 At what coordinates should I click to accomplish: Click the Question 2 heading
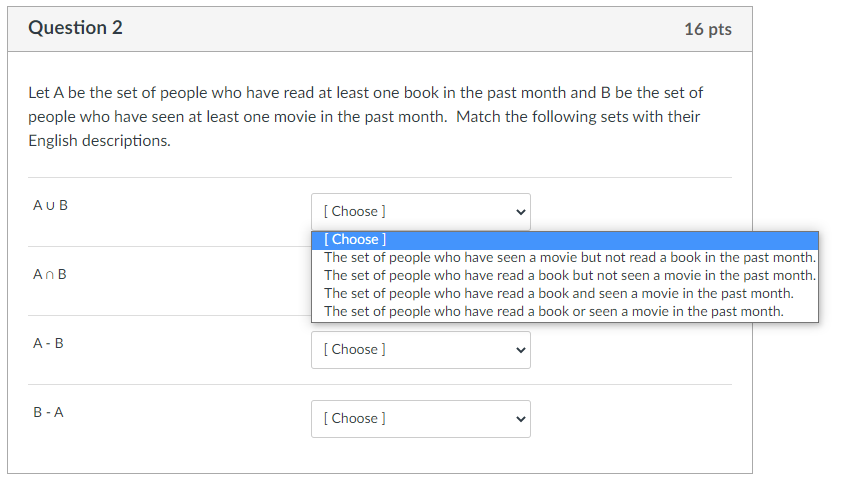point(75,28)
